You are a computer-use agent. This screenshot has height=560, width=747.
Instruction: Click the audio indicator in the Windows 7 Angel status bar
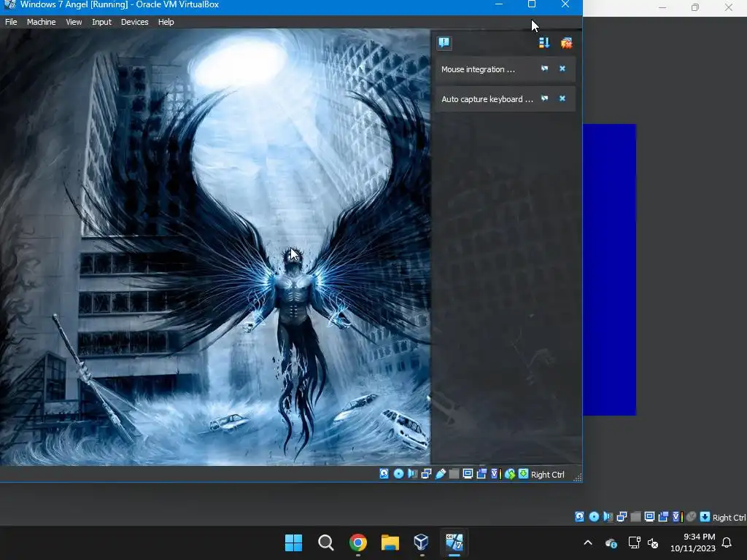413,474
